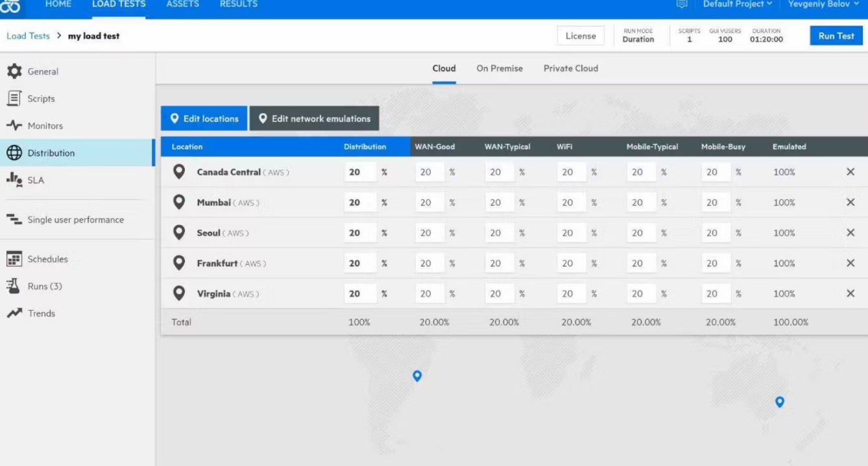The height and width of the screenshot is (466, 868).
Task: Go to the HOME tab
Action: pos(58,5)
